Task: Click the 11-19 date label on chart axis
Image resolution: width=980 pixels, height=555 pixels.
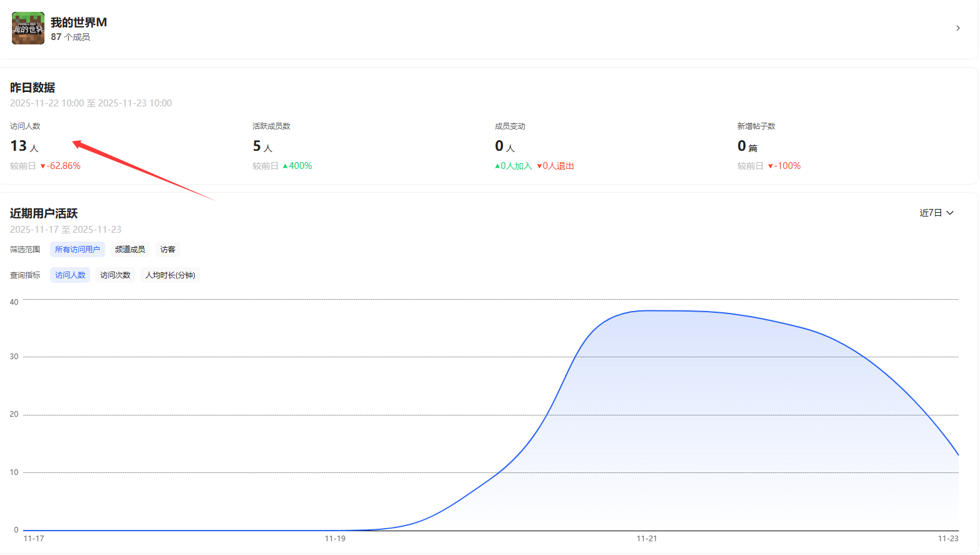Action: [335, 539]
